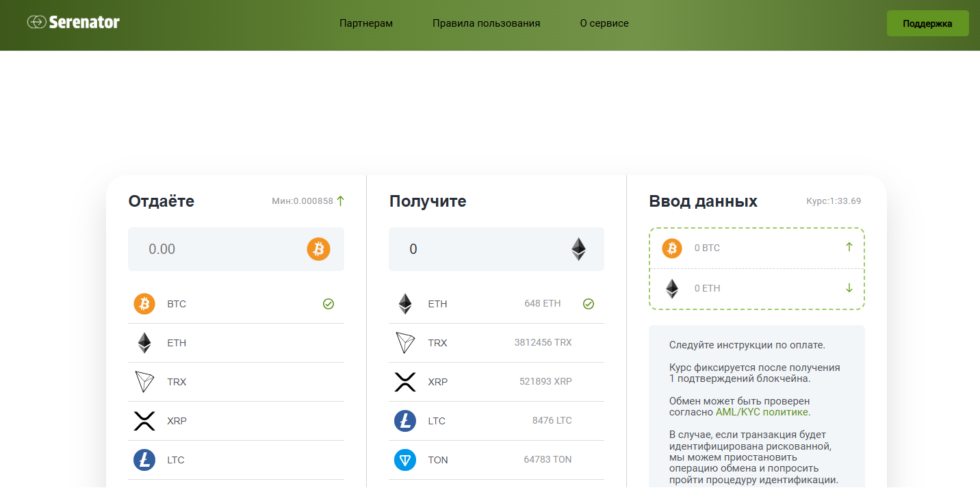
Task: Click the 64783 TON reserve value
Action: coord(547,460)
